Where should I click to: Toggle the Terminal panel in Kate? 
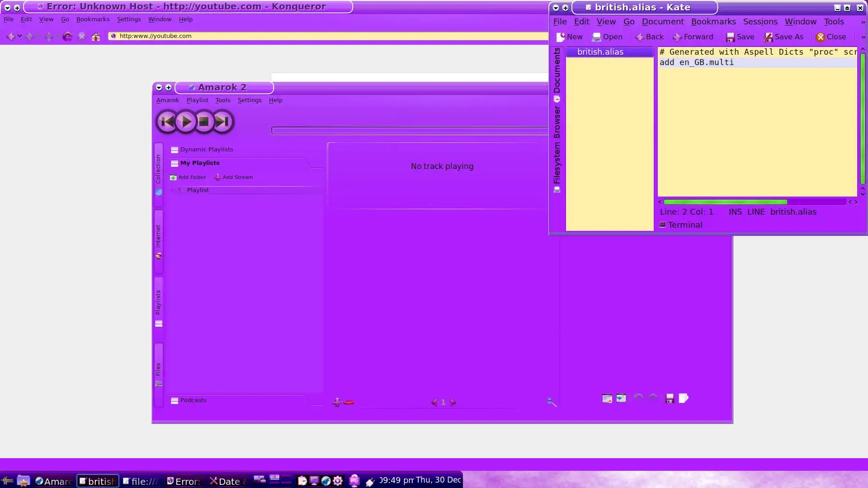tap(681, 225)
